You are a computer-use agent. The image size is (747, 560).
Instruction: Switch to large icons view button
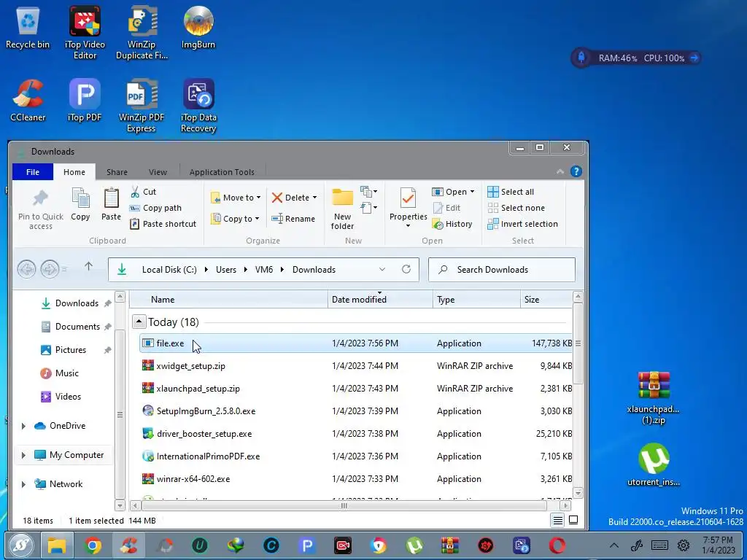coord(573,520)
